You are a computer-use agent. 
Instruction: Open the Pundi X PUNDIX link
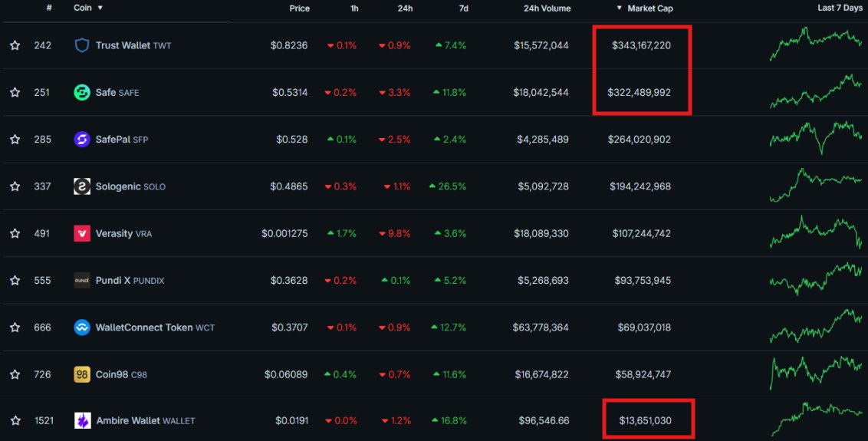click(x=130, y=281)
